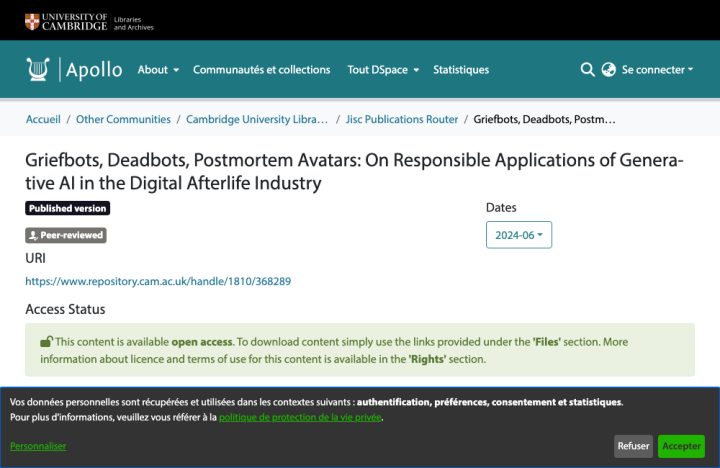Navigate to Accueil breadcrumb

click(x=43, y=119)
